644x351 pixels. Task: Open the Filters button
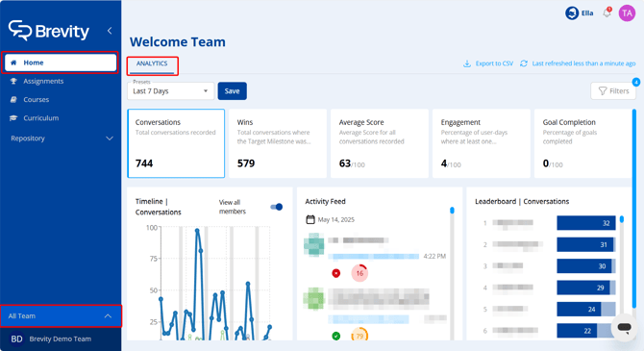613,90
